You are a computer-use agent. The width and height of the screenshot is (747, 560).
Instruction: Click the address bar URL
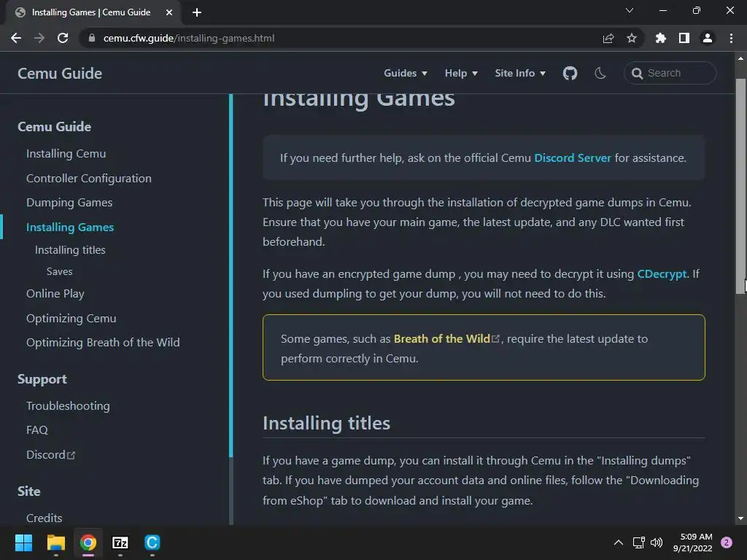point(189,38)
